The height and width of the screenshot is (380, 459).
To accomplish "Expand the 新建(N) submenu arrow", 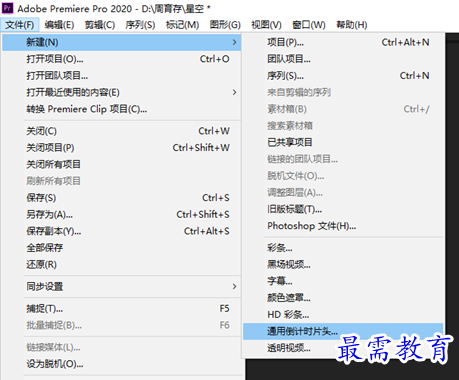I will (234, 42).
